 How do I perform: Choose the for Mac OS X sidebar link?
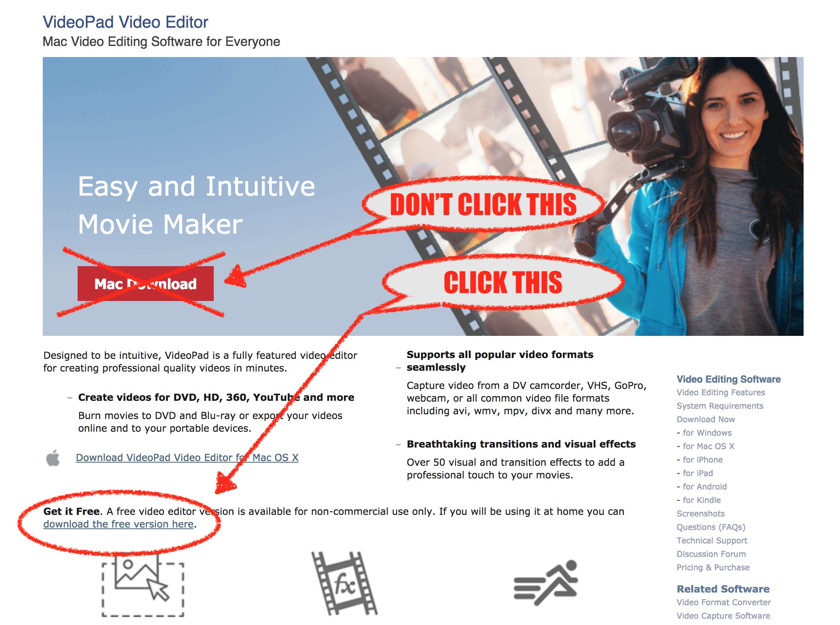click(x=709, y=446)
